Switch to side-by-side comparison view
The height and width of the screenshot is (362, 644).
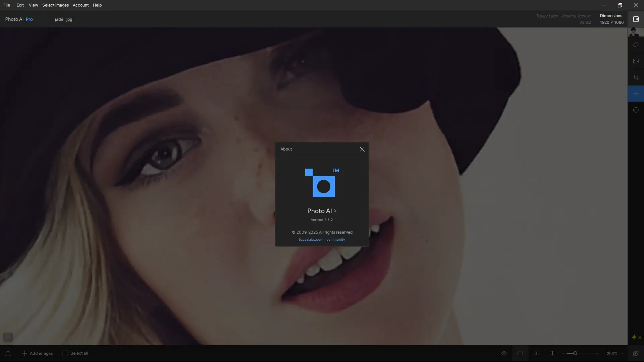[536, 353]
